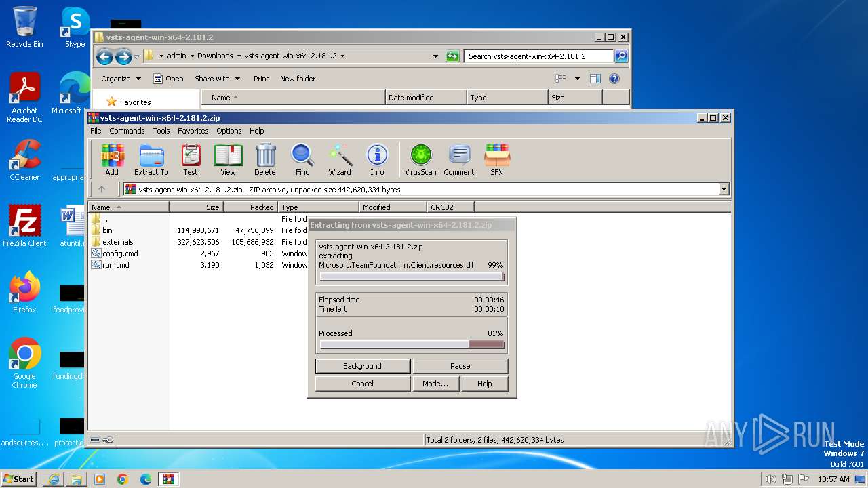Refresh the Explorer address bar

tap(452, 56)
